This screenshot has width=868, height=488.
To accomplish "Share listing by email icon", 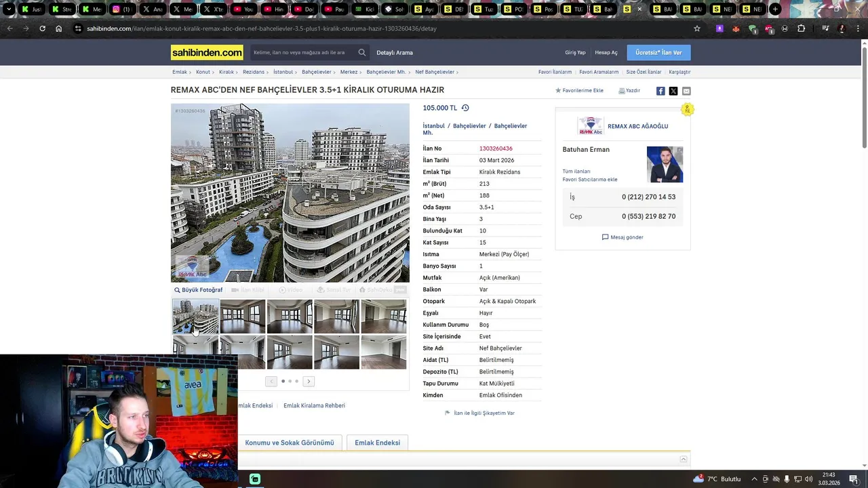I will point(686,91).
